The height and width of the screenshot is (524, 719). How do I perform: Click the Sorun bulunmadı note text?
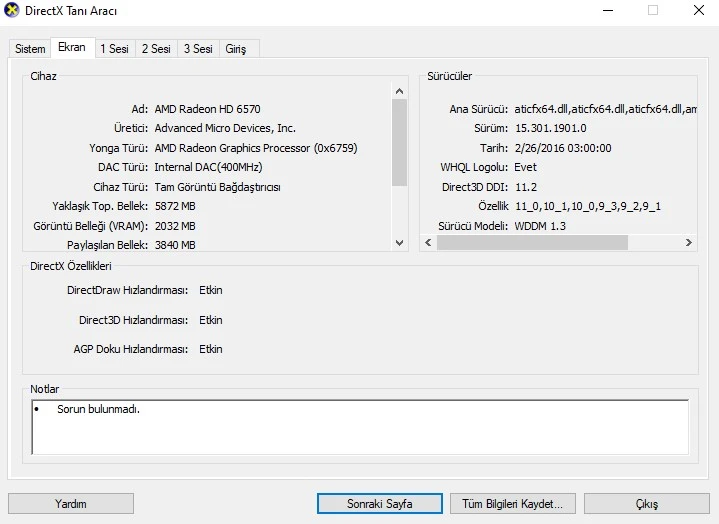99,409
